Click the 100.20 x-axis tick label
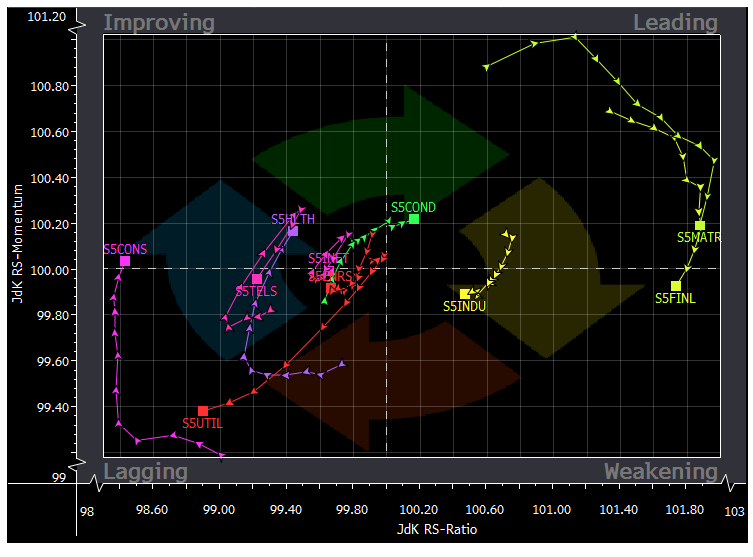The image size is (753, 557). (x=418, y=509)
